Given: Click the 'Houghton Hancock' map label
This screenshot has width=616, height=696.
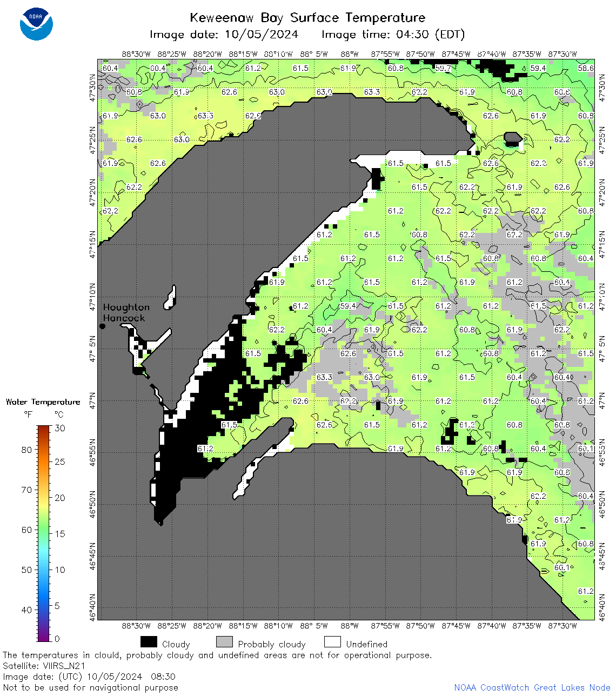Looking at the screenshot, I should (x=126, y=312).
